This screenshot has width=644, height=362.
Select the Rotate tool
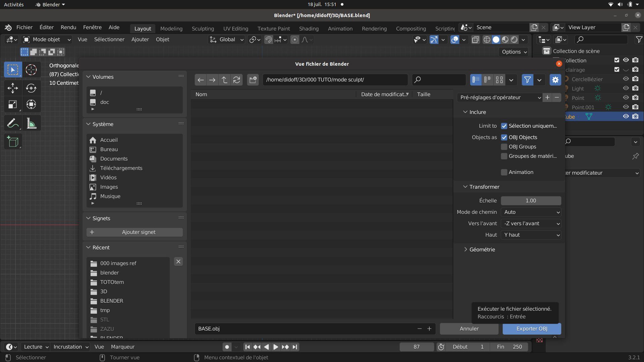pyautogui.click(x=31, y=88)
